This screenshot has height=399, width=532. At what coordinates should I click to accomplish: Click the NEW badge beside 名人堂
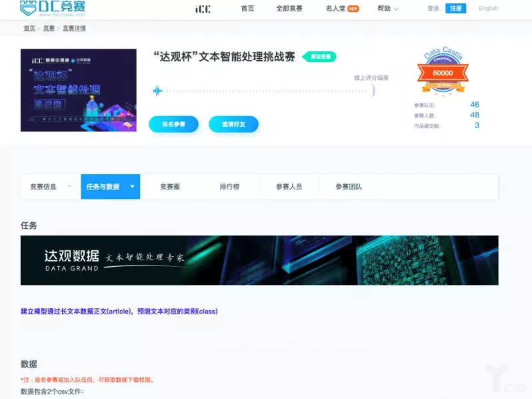[x=353, y=9]
